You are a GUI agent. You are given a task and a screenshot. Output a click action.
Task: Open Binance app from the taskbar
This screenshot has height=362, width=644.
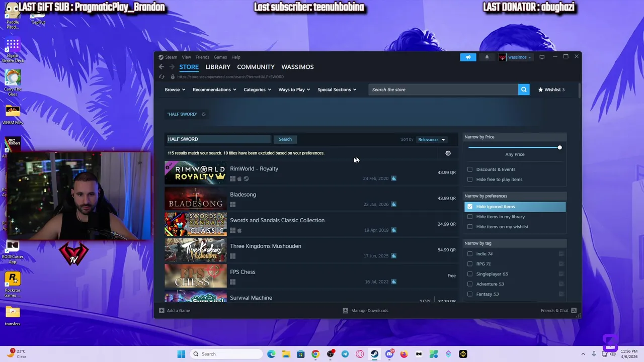click(463, 354)
